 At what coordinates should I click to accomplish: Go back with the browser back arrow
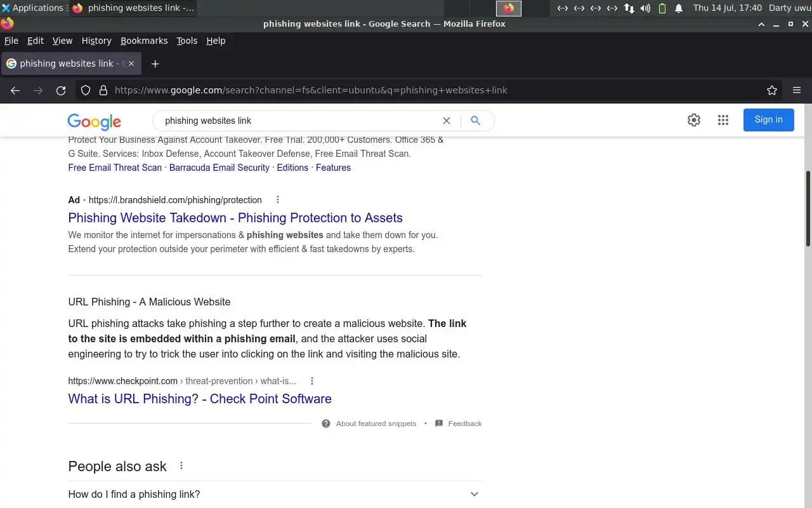coord(15,90)
